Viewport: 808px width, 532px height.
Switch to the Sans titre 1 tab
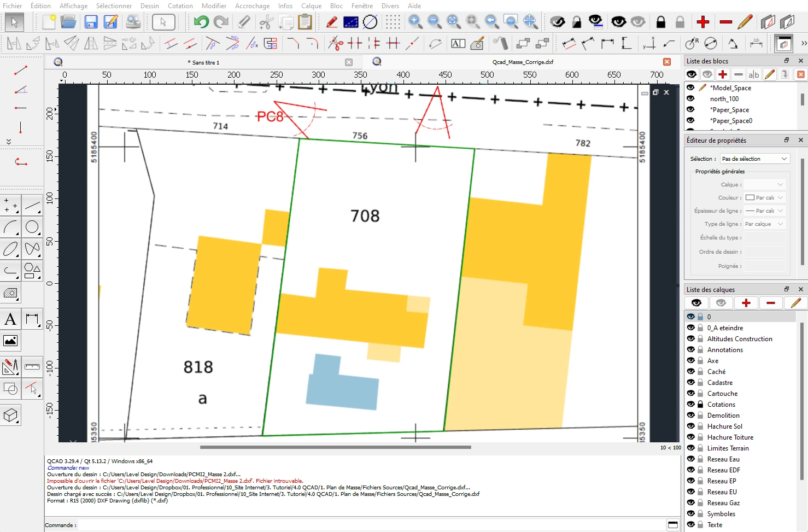pos(203,62)
